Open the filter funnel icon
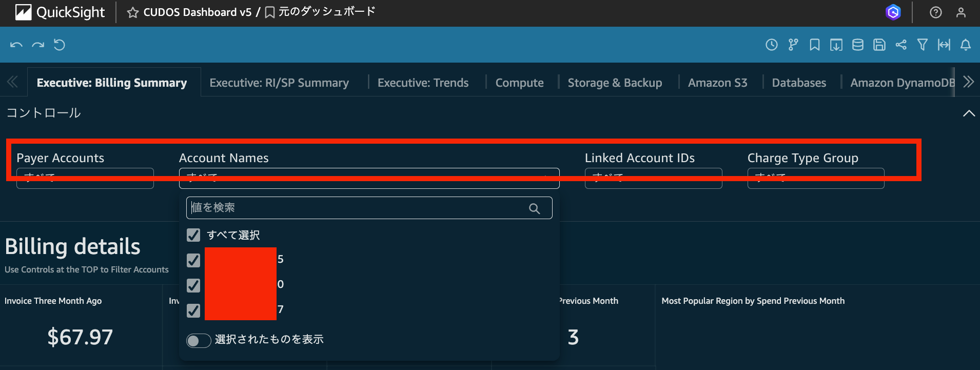 click(x=923, y=45)
